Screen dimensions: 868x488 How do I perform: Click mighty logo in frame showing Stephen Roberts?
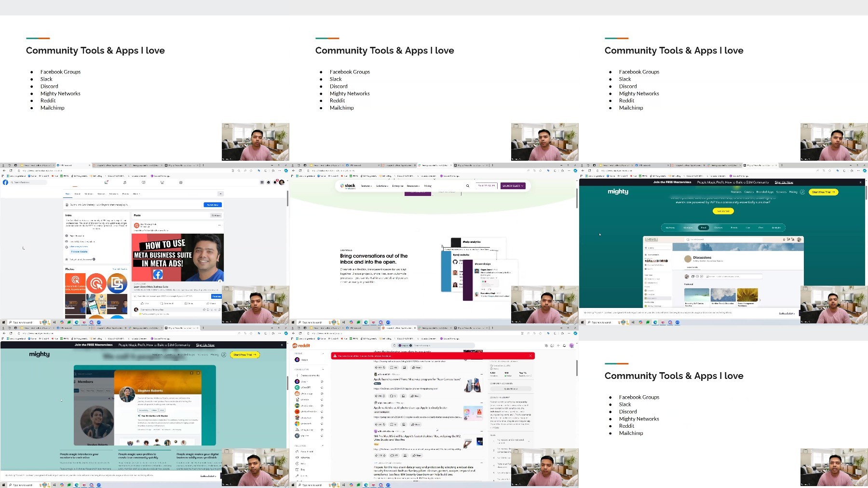(40, 354)
